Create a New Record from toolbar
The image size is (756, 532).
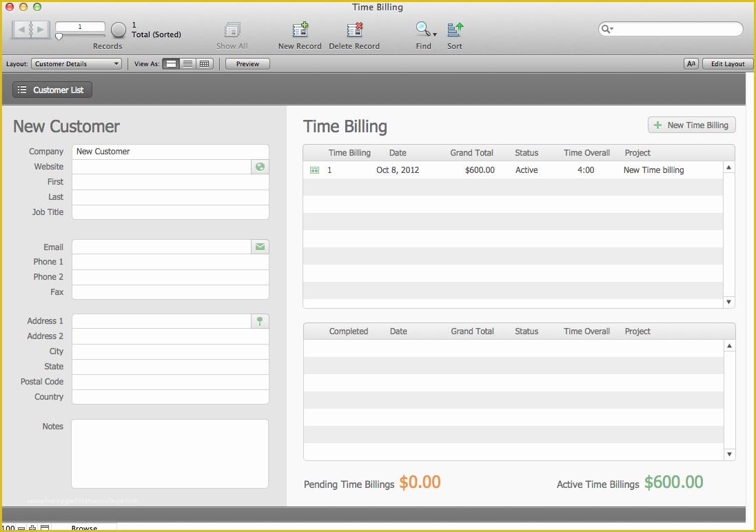click(300, 30)
